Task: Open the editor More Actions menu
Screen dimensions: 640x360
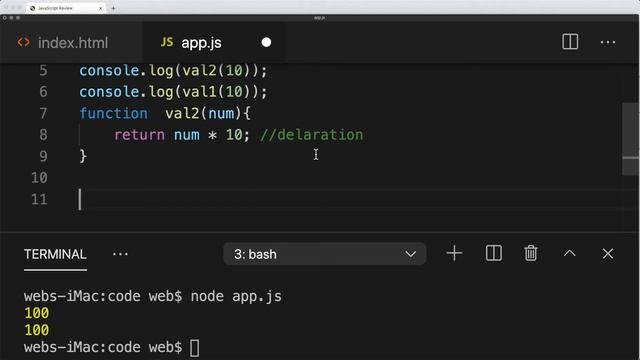Action: [x=607, y=42]
